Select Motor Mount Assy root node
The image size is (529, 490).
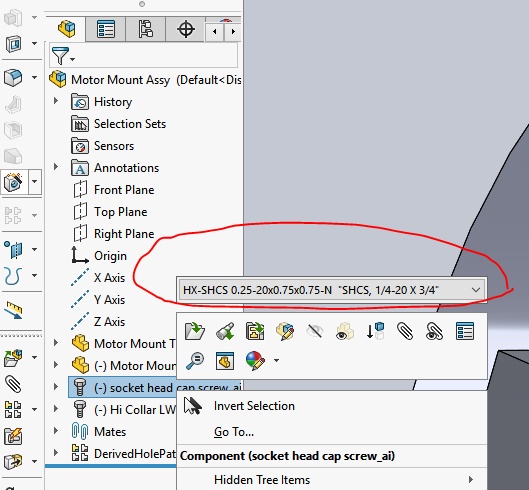coord(145,80)
